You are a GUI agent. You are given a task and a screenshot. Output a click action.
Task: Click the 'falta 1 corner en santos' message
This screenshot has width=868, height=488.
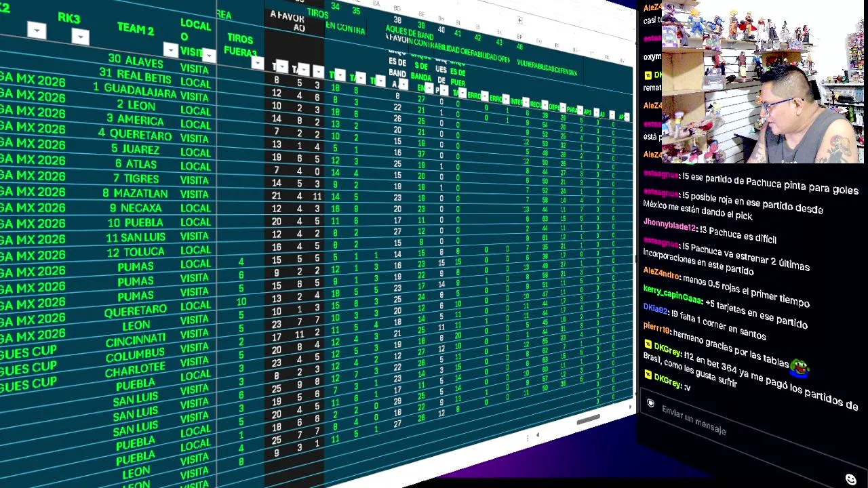[719, 326]
